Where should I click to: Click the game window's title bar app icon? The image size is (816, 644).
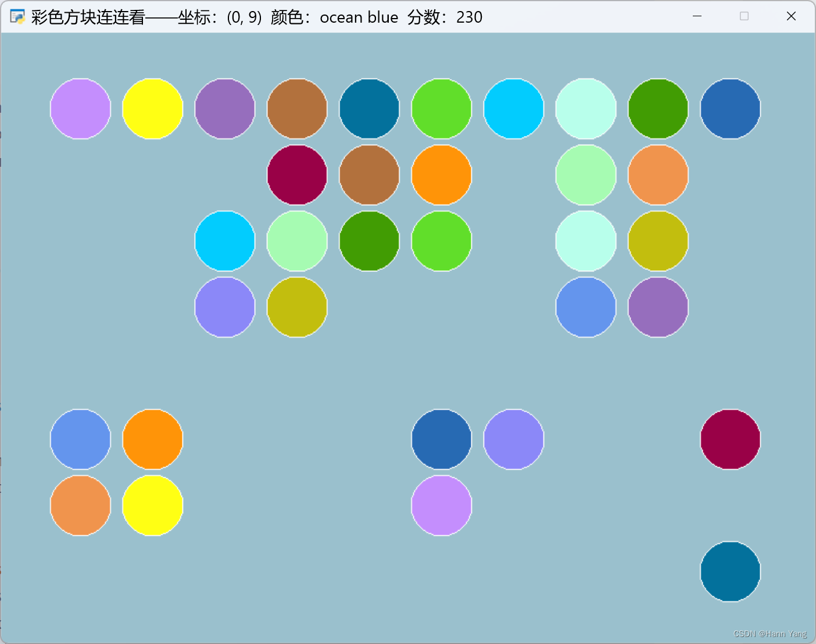coord(18,17)
